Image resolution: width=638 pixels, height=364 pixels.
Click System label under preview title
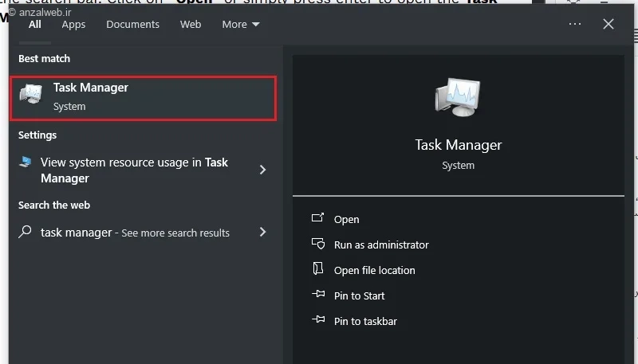click(x=458, y=166)
